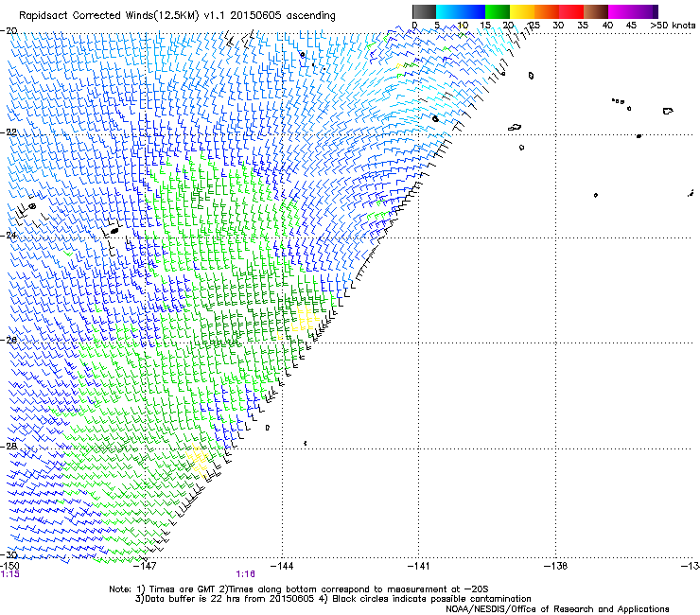The width and height of the screenshot is (700, 615).
Task: Click the -20 latitude axis label
Action: tap(9, 31)
